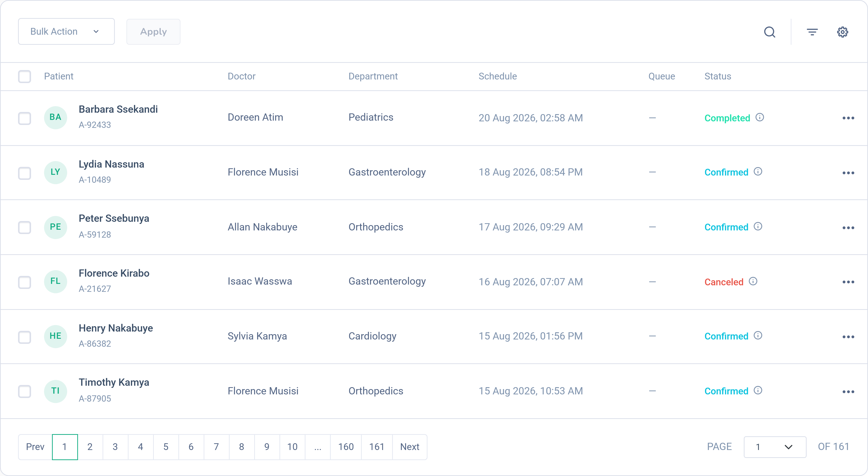The image size is (868, 476).
Task: Click info icon in Timothy Kamya's row
Action: click(x=758, y=390)
